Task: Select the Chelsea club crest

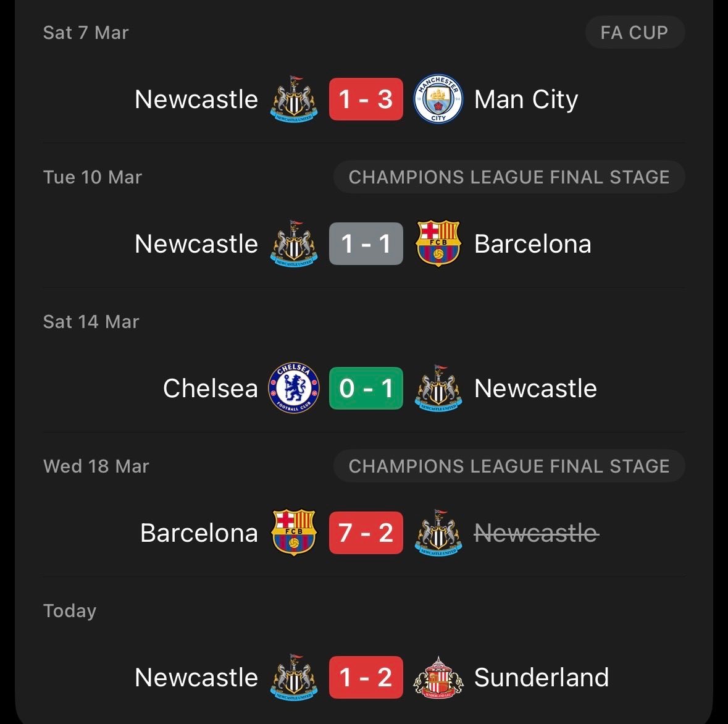Action: pos(294,388)
